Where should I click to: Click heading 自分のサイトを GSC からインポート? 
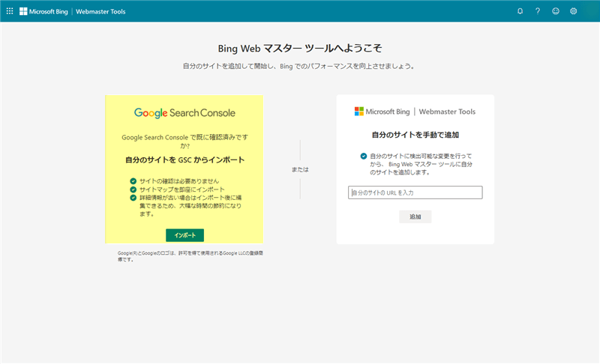click(184, 160)
